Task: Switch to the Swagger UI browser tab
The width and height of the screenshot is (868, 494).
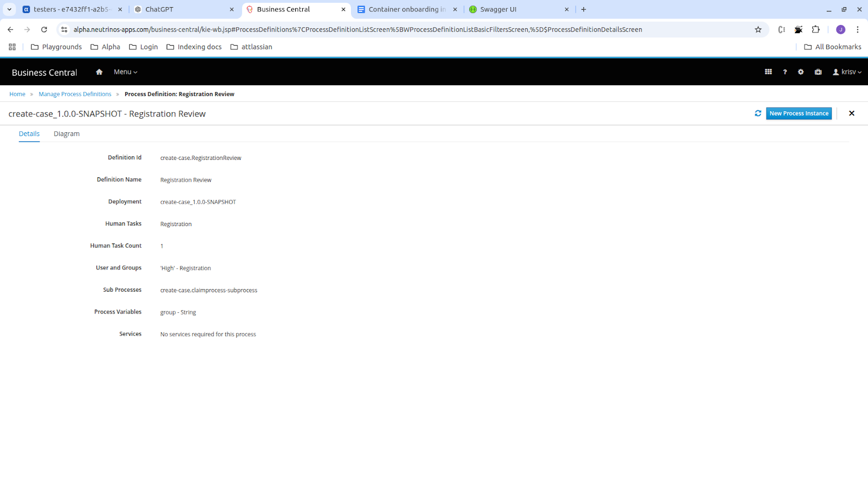Action: [x=520, y=9]
